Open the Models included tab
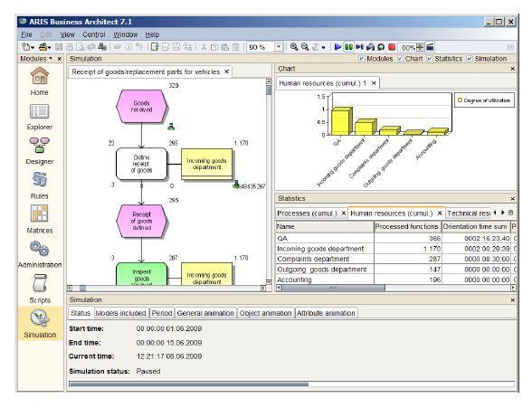Image resolution: width=532 pixels, height=408 pixels. pyautogui.click(x=121, y=313)
